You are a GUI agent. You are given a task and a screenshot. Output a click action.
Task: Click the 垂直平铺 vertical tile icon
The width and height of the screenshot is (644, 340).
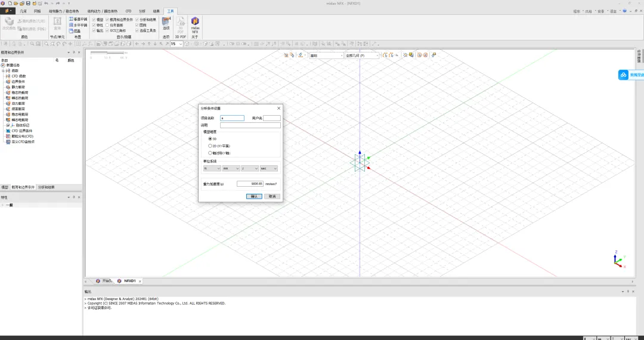(x=71, y=19)
